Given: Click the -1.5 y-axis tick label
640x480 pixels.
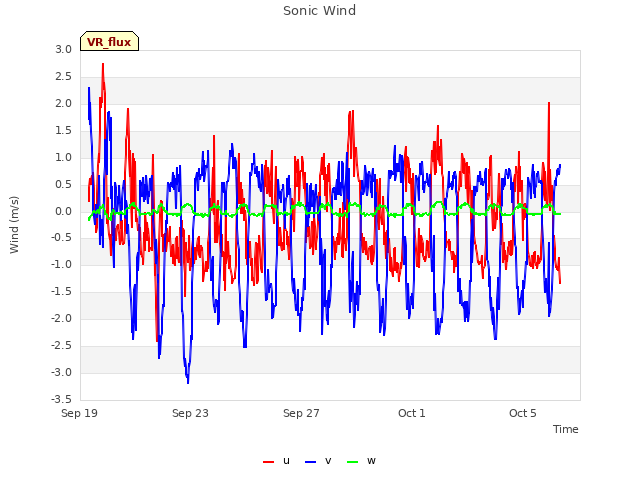Looking at the screenshot, I should click(x=62, y=292).
